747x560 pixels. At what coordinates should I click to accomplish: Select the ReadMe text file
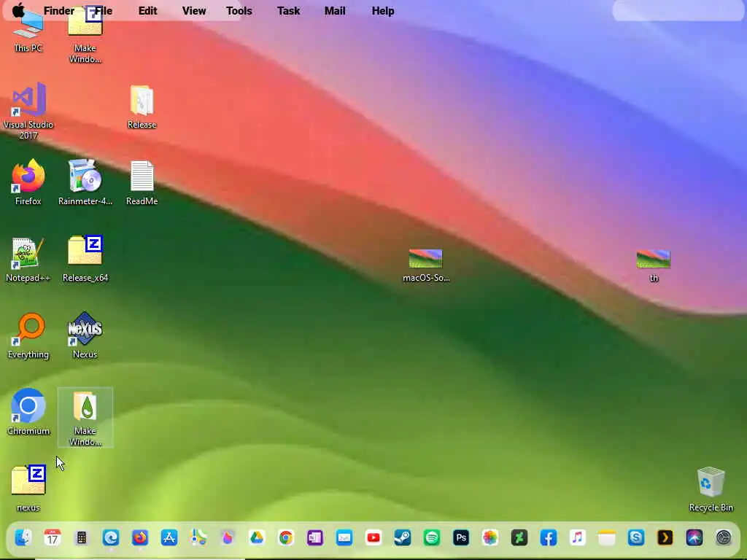click(142, 183)
